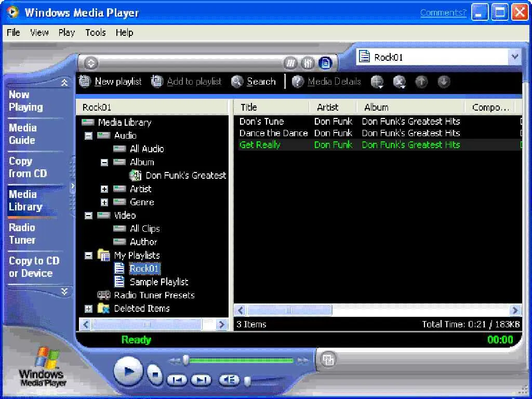This screenshot has height=399, width=532.
Task: Click the Add to library plus icon
Action: click(377, 82)
